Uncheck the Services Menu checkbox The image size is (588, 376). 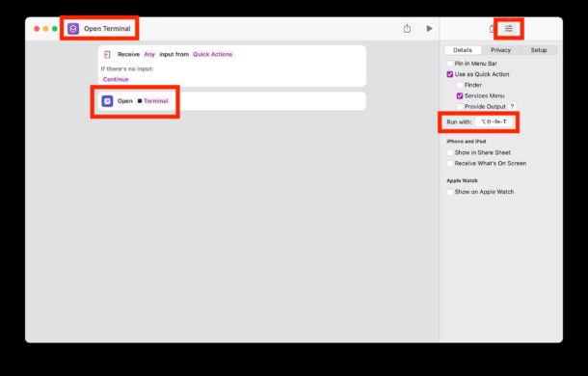(460, 96)
